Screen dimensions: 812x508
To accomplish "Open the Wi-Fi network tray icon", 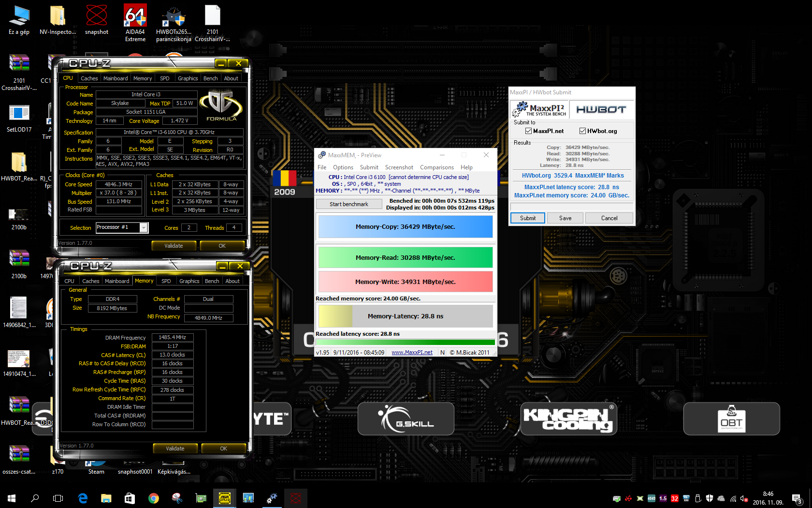I will tap(733, 498).
